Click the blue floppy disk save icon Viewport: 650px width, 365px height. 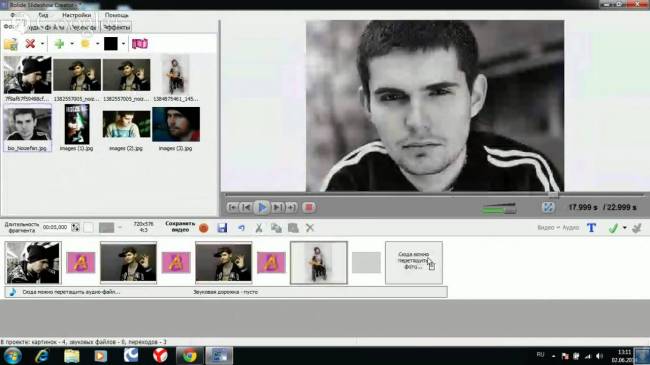tap(222, 228)
